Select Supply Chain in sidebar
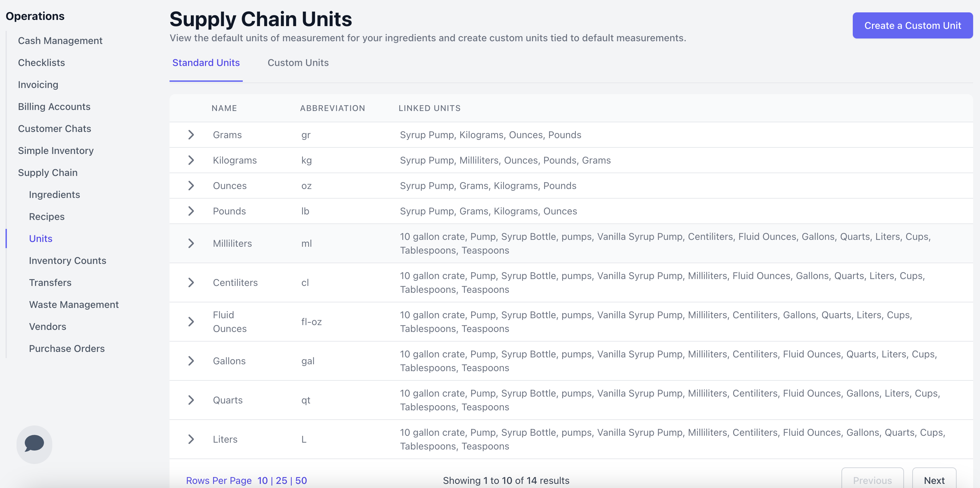The image size is (980, 488). (x=47, y=173)
